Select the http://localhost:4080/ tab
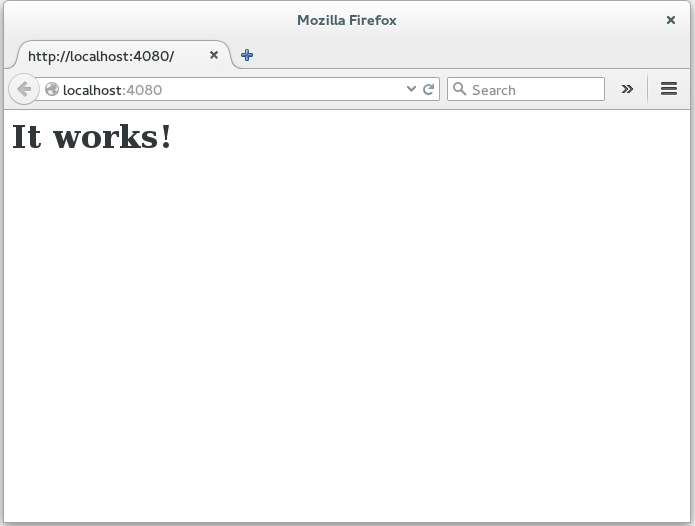The height and width of the screenshot is (526, 695). [x=110, y=56]
